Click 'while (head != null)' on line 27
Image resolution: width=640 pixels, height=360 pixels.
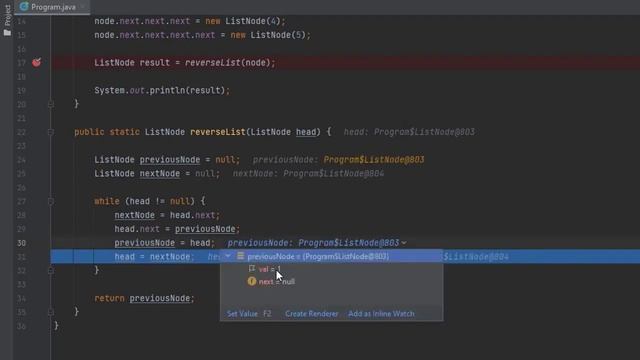point(144,201)
